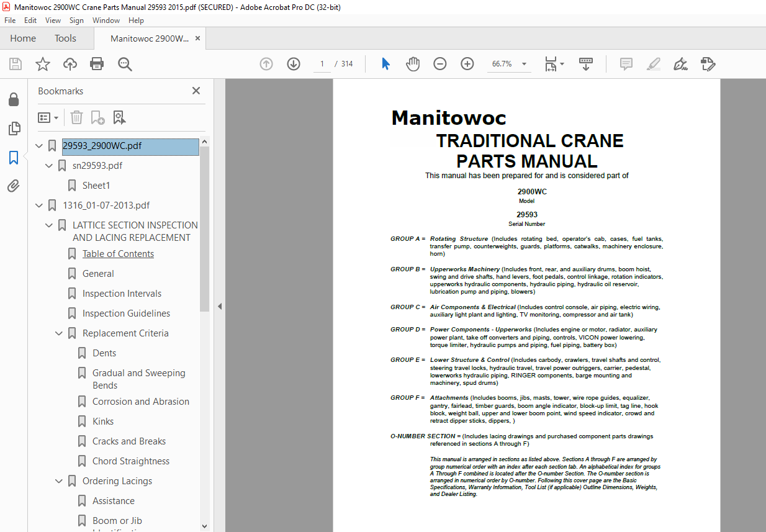This screenshot has width=766, height=532.
Task: Collapse Lattice Section Inspection bookmark
Action: point(50,225)
